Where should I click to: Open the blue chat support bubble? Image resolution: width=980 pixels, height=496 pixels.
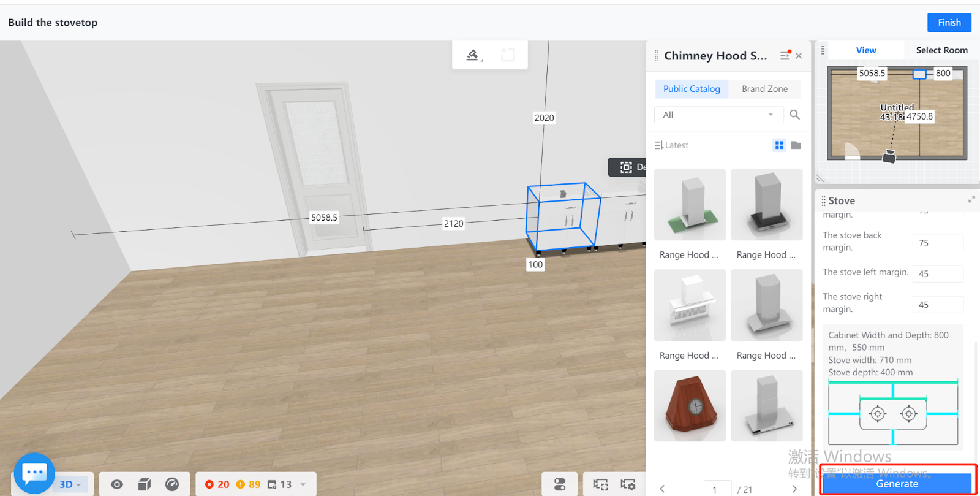pos(34,473)
